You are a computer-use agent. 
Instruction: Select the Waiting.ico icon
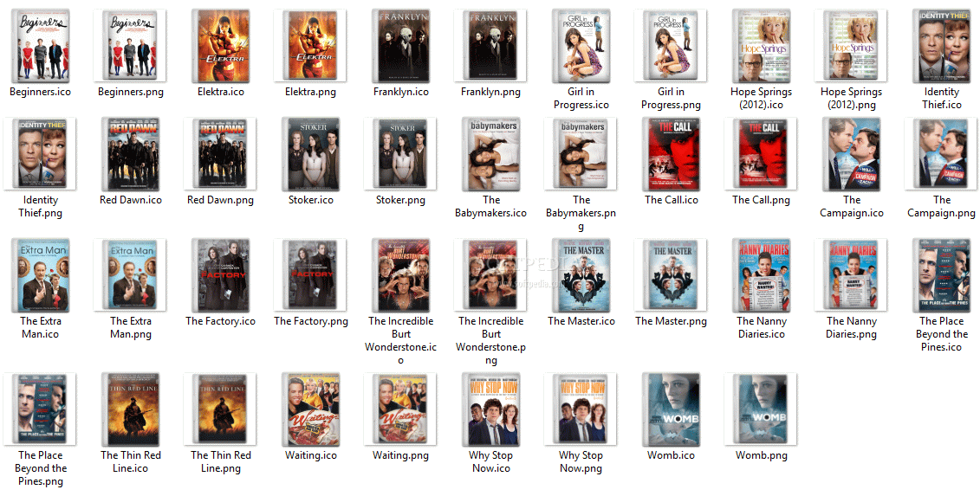(310, 409)
